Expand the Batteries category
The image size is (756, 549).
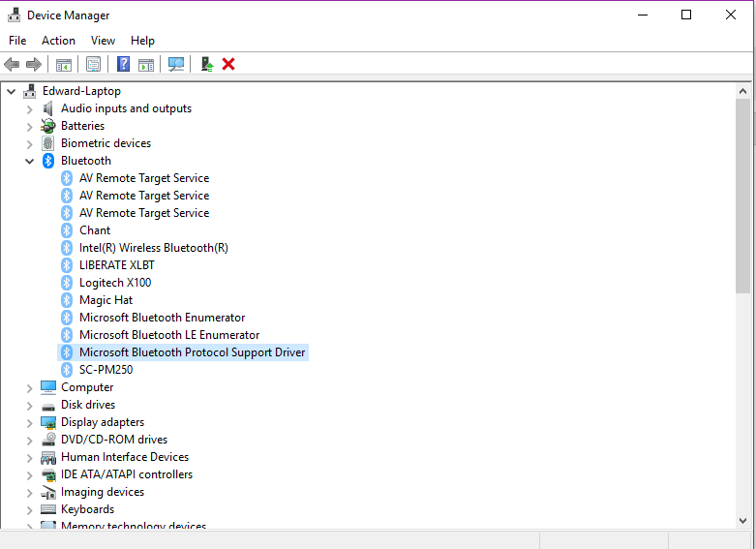[30, 127]
